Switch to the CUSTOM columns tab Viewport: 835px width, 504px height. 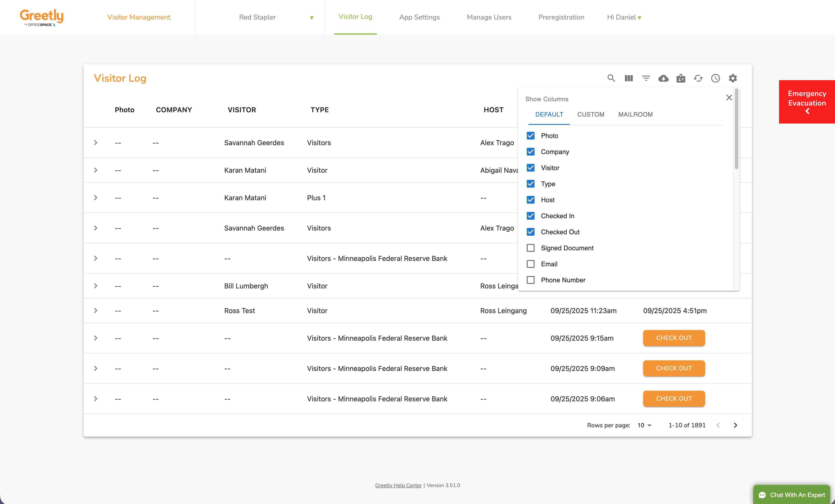tap(591, 114)
